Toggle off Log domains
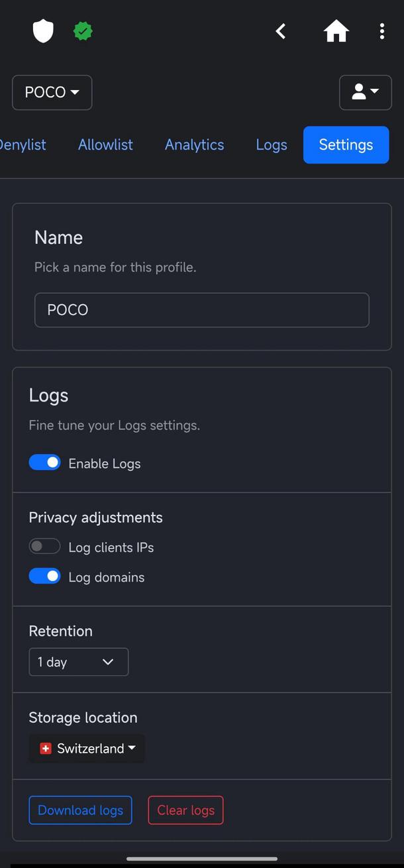Image resolution: width=404 pixels, height=868 pixels. pos(45,576)
